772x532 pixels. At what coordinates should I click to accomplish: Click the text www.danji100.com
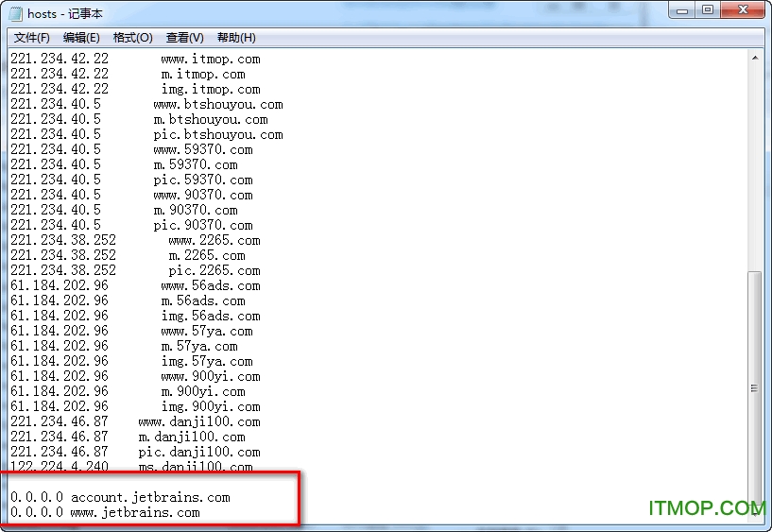tap(199, 421)
